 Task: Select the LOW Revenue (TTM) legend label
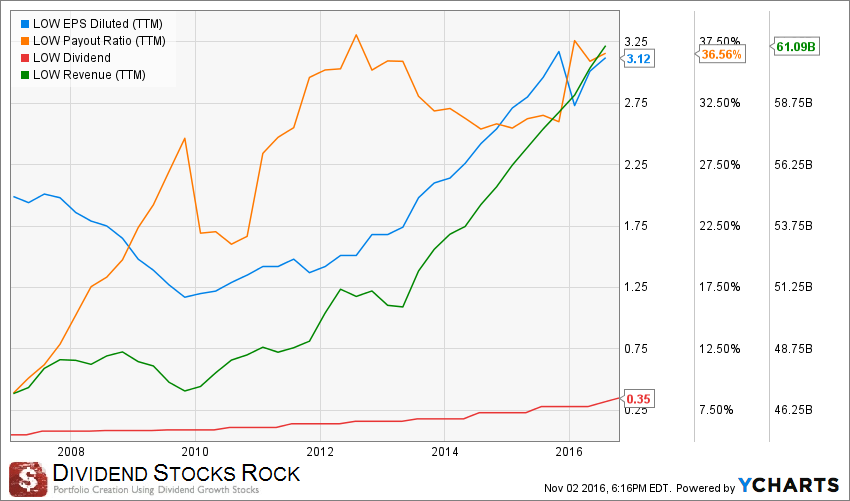coord(89,74)
